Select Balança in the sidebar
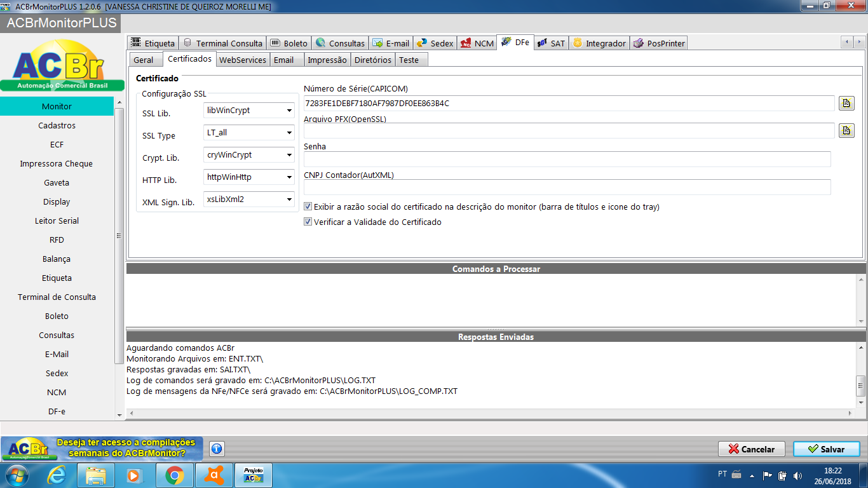The width and height of the screenshot is (868, 488). 57,259
